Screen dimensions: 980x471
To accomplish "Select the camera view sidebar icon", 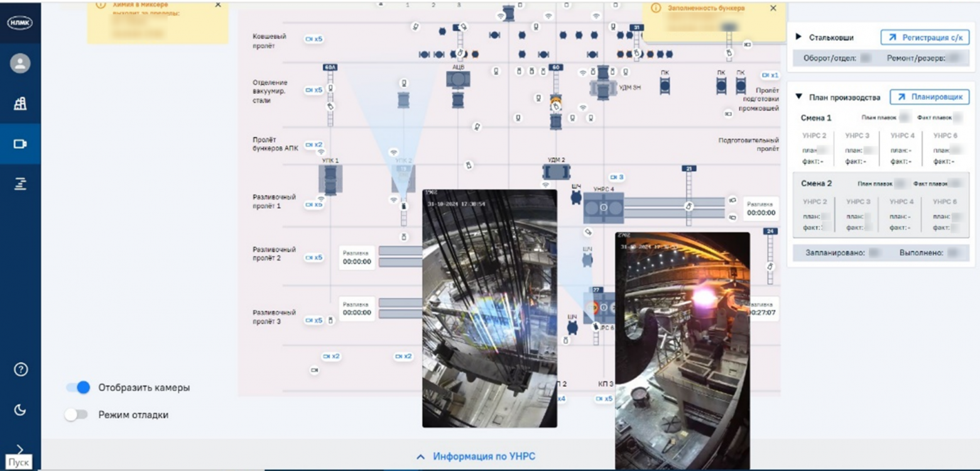I will [x=20, y=144].
